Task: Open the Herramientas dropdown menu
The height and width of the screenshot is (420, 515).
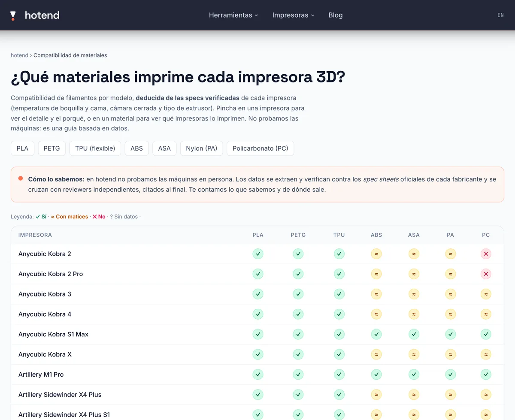Action: tap(233, 15)
